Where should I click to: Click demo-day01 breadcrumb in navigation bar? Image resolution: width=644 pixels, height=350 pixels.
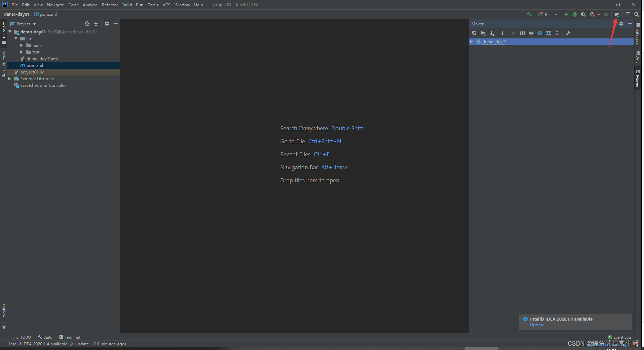tap(16, 14)
